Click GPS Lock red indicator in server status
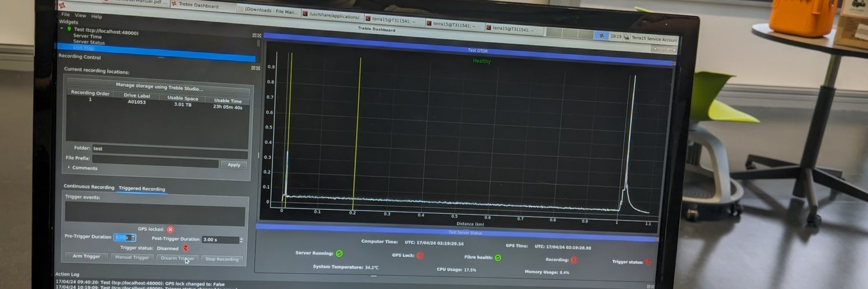The height and width of the screenshot is (289, 868). 420,255
